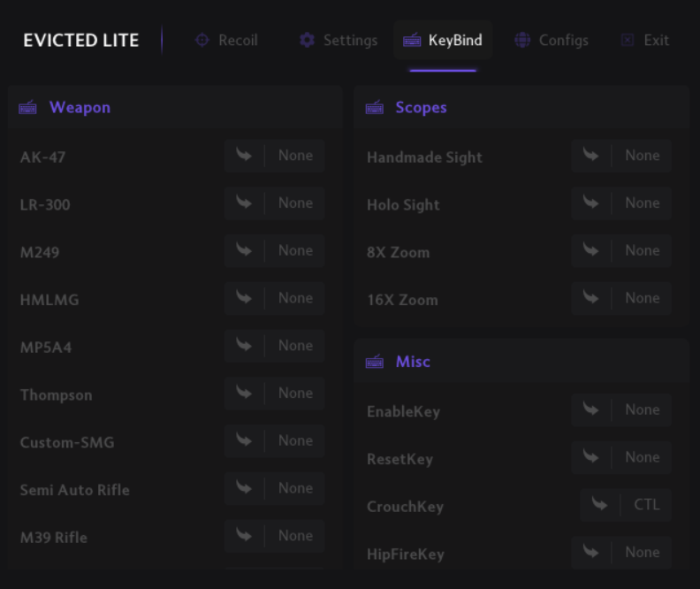Click the keyboard icon in Weapon header

pos(27,108)
